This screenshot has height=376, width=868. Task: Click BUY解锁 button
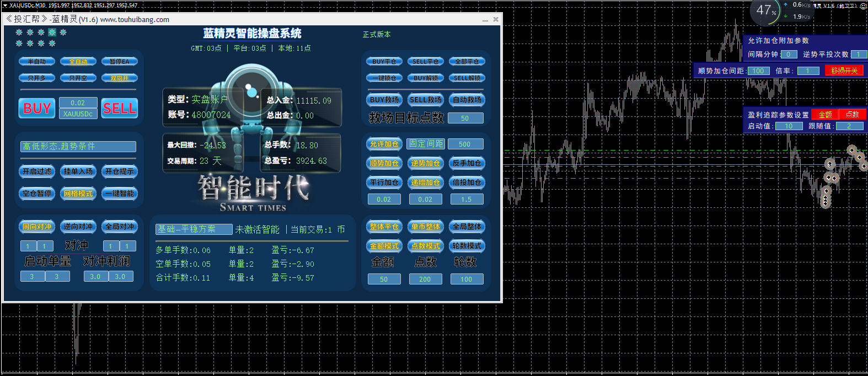coord(426,78)
